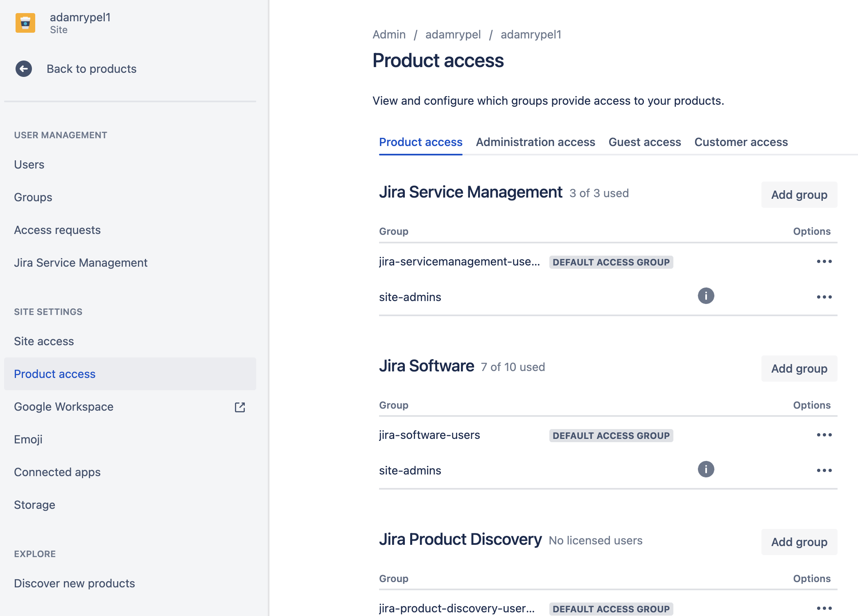The width and height of the screenshot is (858, 616).
Task: Open Users in the sidebar
Action: [29, 164]
